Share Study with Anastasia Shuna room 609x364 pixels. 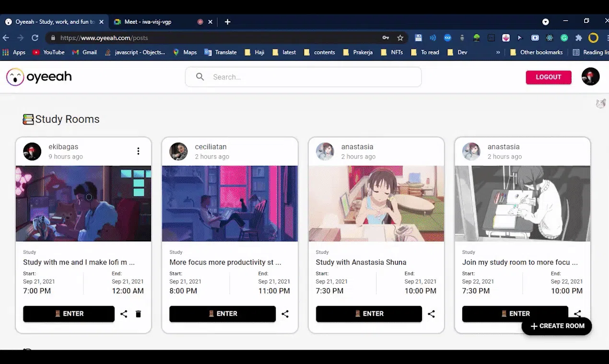coord(431,314)
